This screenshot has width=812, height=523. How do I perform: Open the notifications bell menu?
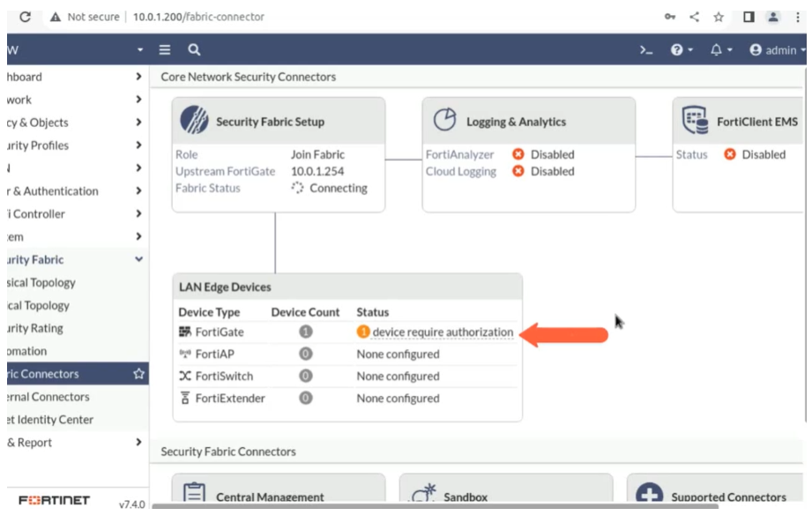pos(721,49)
